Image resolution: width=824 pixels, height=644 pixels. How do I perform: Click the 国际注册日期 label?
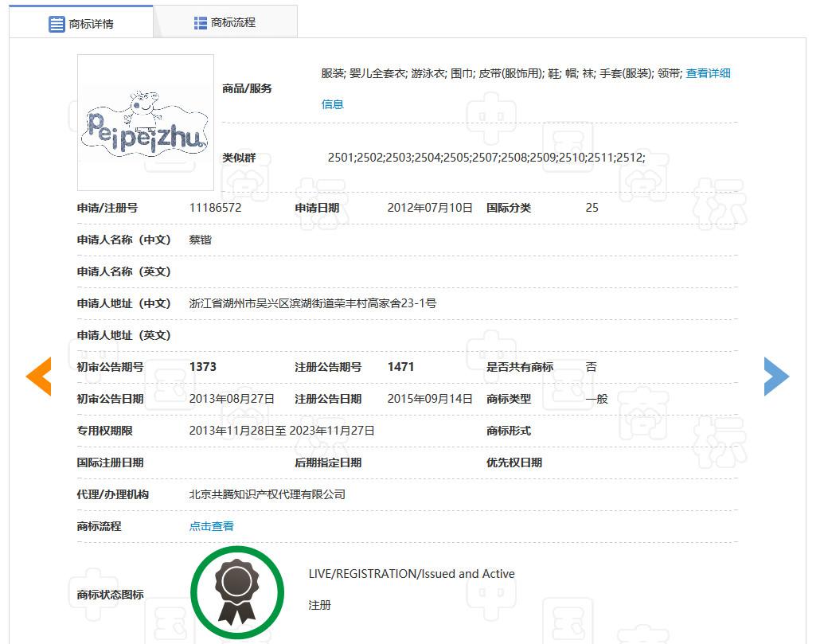click(x=111, y=463)
